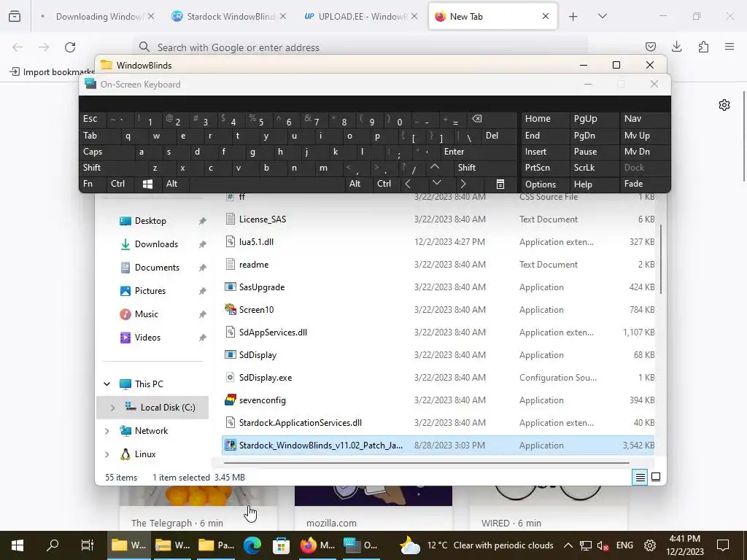This screenshot has height=560, width=747.
Task: Show the list of all Firefox tabs
Action: 602,16
